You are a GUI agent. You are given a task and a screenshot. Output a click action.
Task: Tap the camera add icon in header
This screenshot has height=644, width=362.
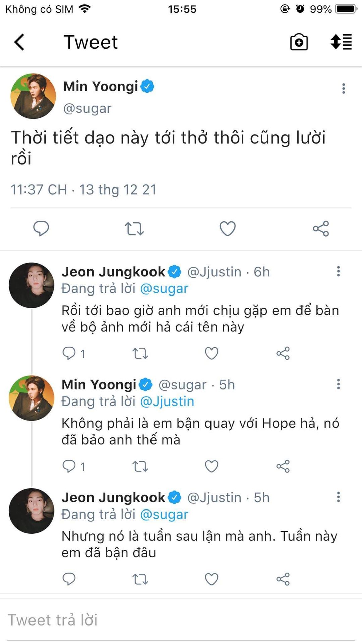pyautogui.click(x=299, y=42)
